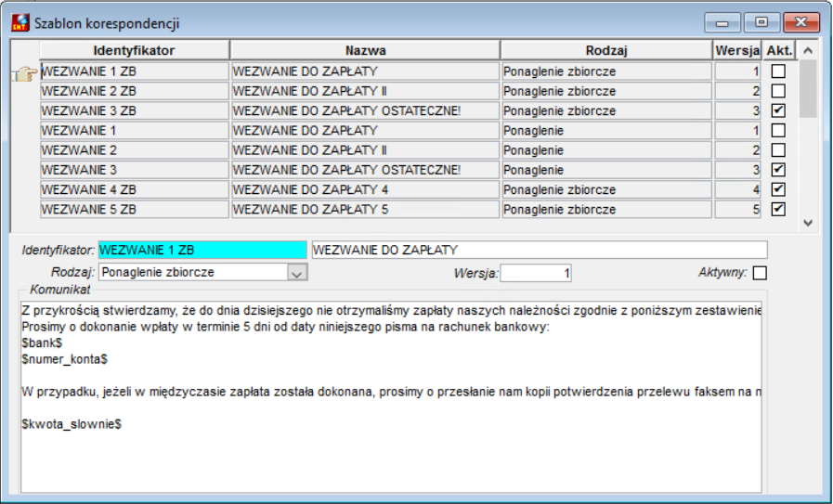Maximize the Szablon korespondencji window
This screenshot has width=833, height=504.
(761, 23)
